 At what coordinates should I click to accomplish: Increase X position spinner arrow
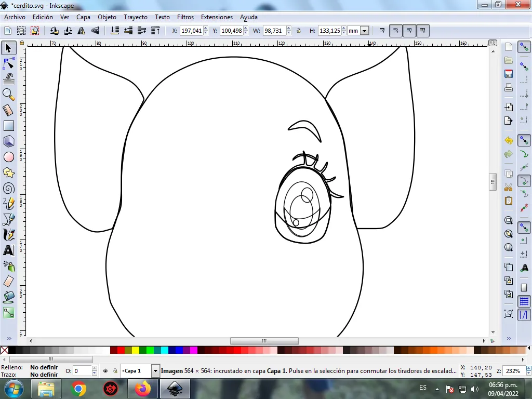(206, 29)
